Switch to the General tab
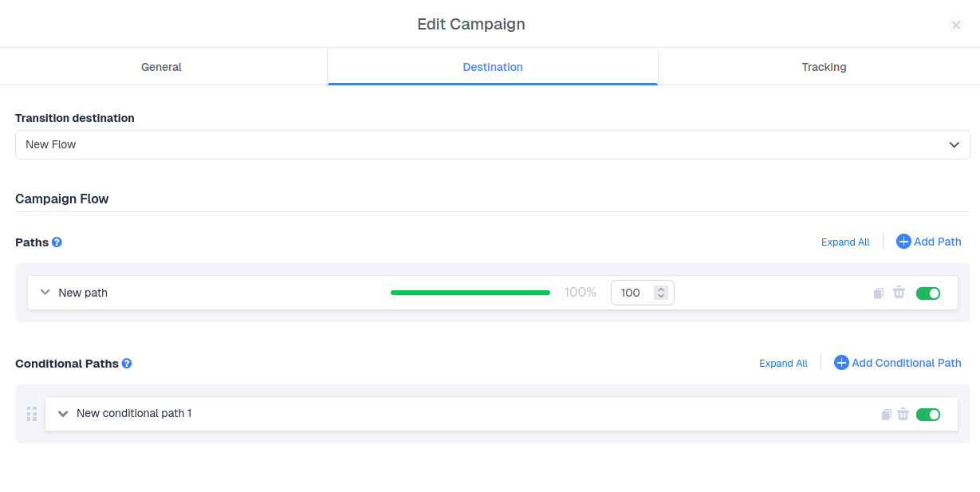The height and width of the screenshot is (492, 980). click(161, 67)
